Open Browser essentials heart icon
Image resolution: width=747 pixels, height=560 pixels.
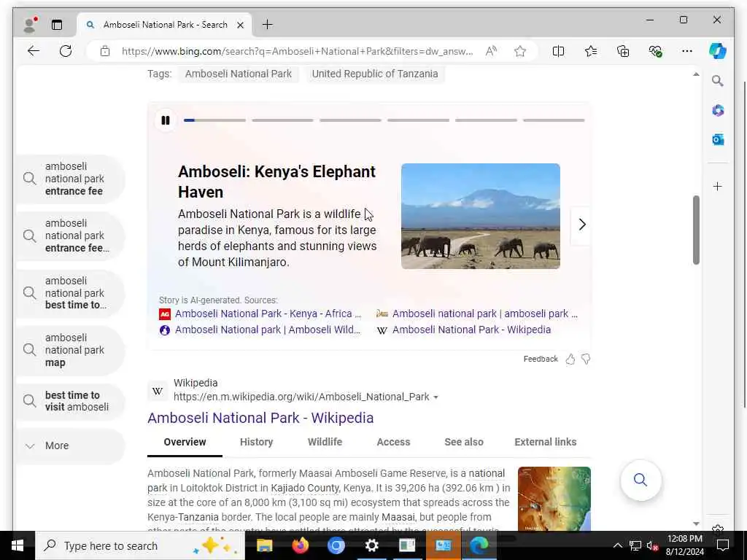pos(656,51)
